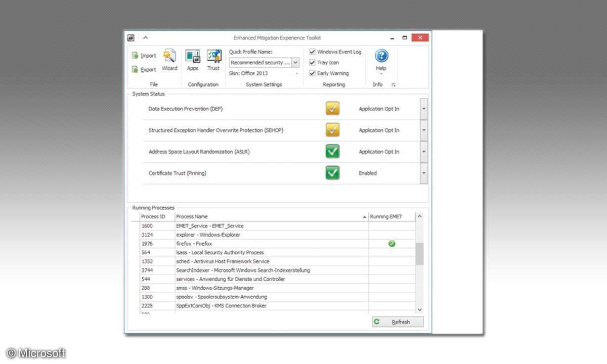
Task: Click Data Execution Prevention (DEP) label
Action: [185, 109]
